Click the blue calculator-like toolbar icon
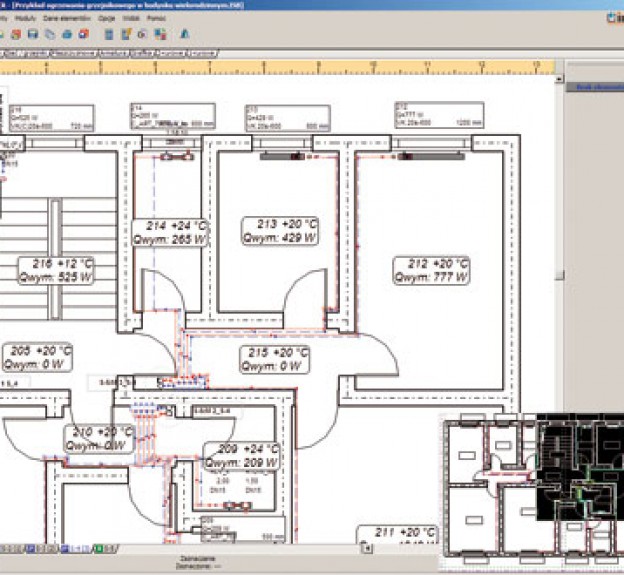The image size is (624, 575). click(108, 34)
